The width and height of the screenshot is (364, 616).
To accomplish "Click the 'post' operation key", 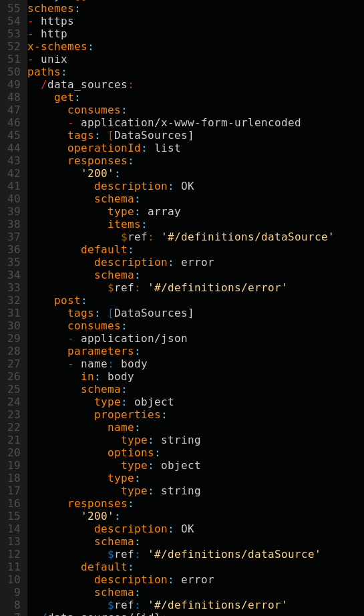I will pyautogui.click(x=67, y=301).
